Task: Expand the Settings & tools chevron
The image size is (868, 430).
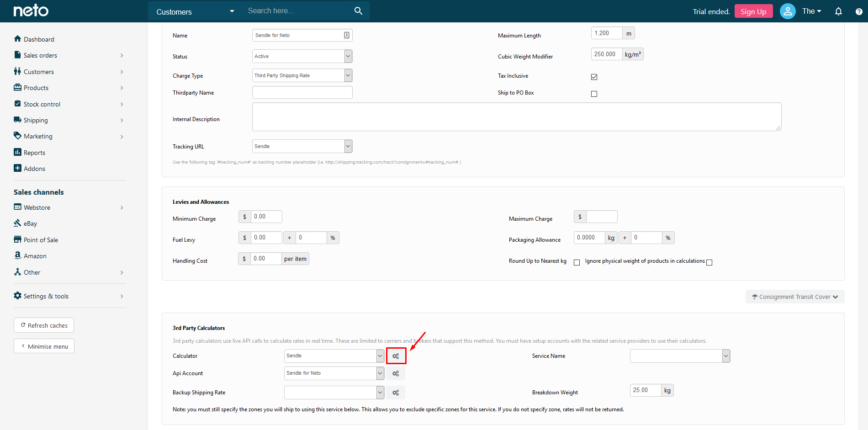Action: pos(122,296)
